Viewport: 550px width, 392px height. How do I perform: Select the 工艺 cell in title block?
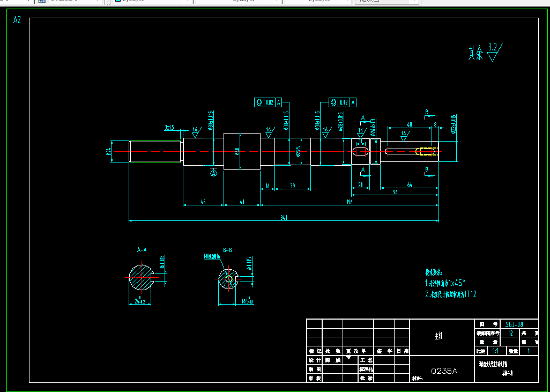coord(366,360)
